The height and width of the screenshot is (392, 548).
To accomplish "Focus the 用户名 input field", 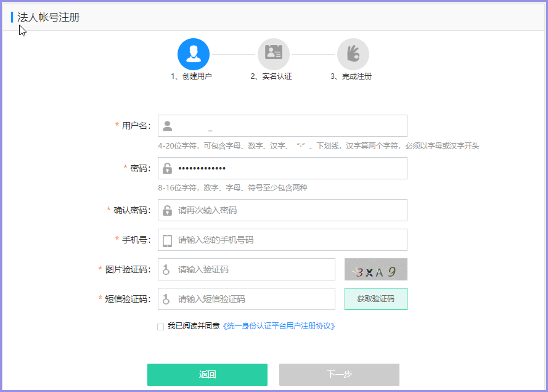I will (x=282, y=126).
